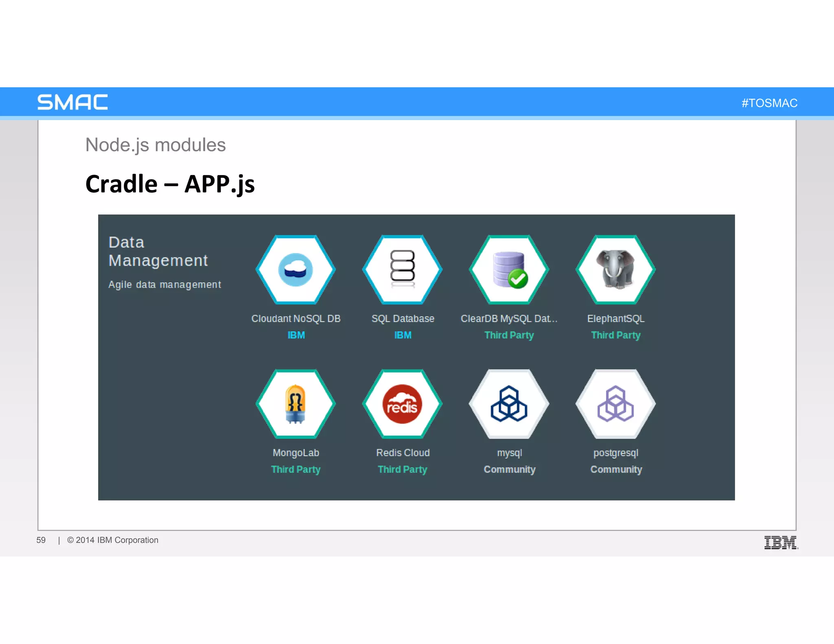Click the 'Agile data management' subtitle
This screenshot has height=644, width=834.
pos(165,285)
